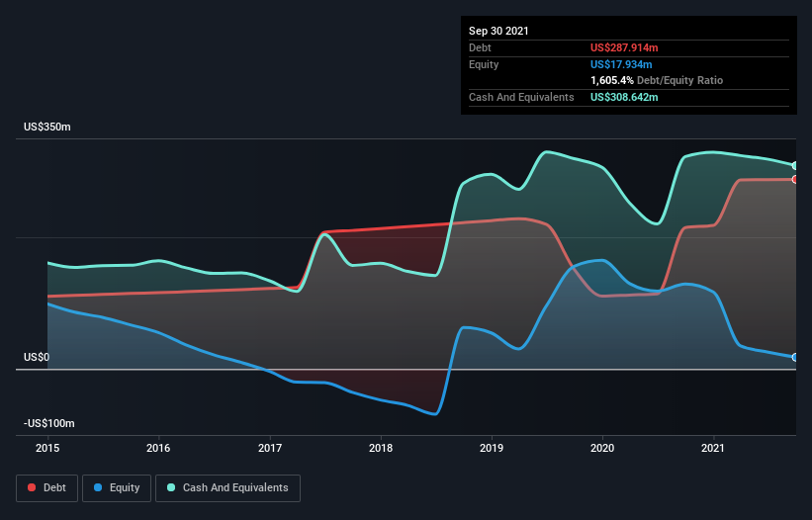The width and height of the screenshot is (812, 520).
Task: Click the Equity row label in tooltip
Action: click(x=484, y=64)
